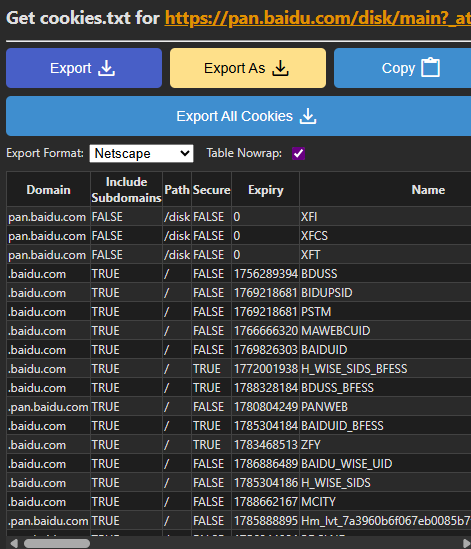Select the XFT cookie name cell

click(385, 255)
